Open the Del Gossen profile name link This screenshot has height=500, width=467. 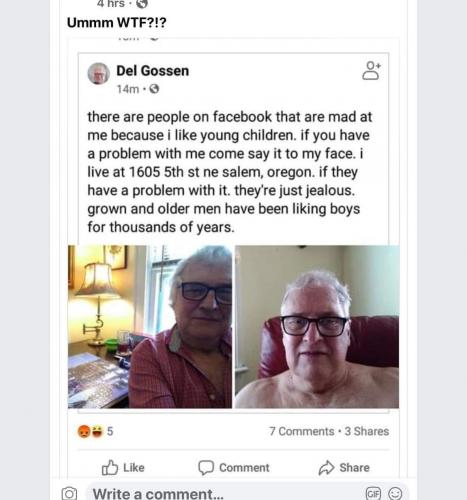153,71
